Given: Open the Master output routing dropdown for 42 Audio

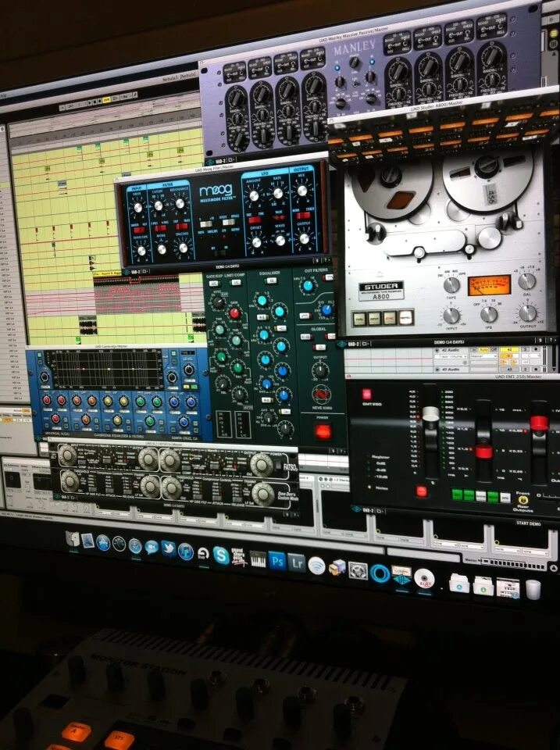Looking at the screenshot, I should 483,357.
